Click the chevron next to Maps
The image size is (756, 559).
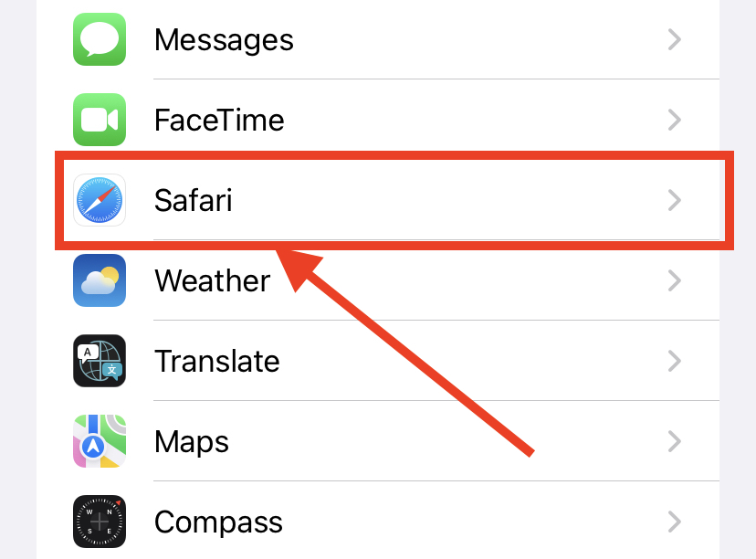(x=675, y=441)
